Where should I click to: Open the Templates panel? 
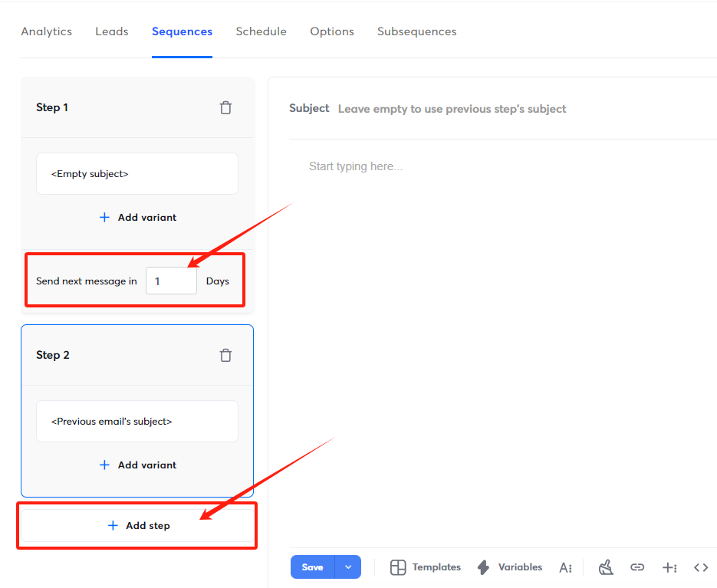pos(425,567)
